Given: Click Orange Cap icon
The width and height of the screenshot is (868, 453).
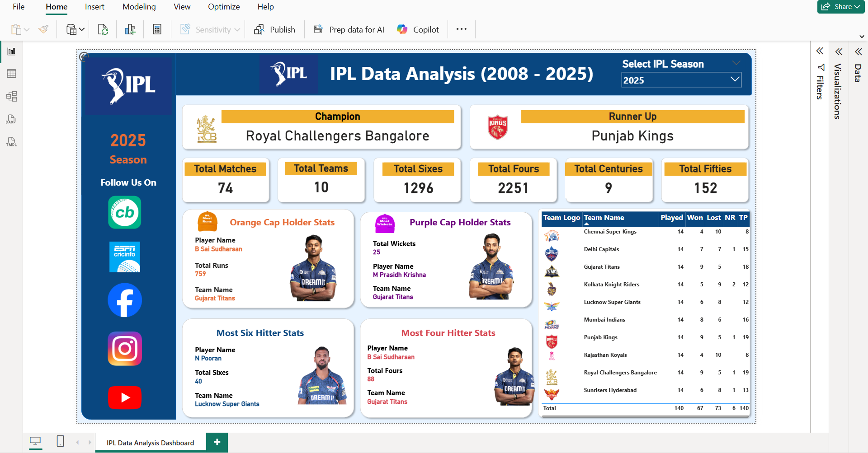Looking at the screenshot, I should point(208,221).
